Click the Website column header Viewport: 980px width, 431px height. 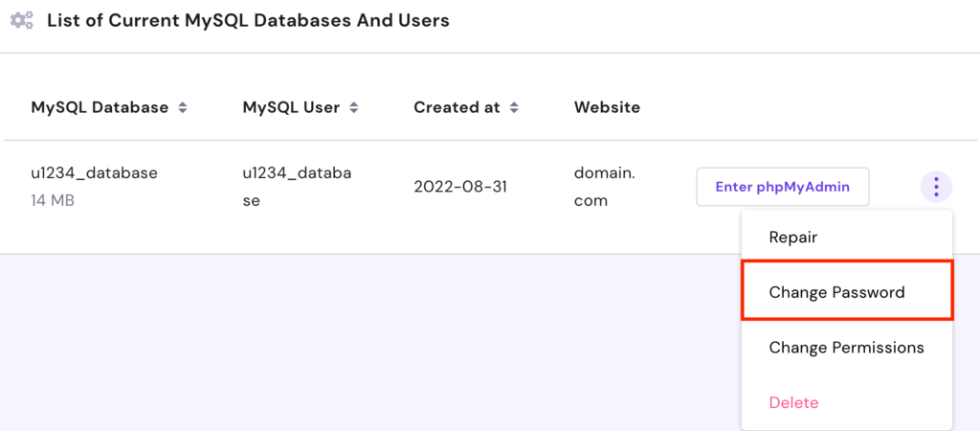click(x=607, y=107)
